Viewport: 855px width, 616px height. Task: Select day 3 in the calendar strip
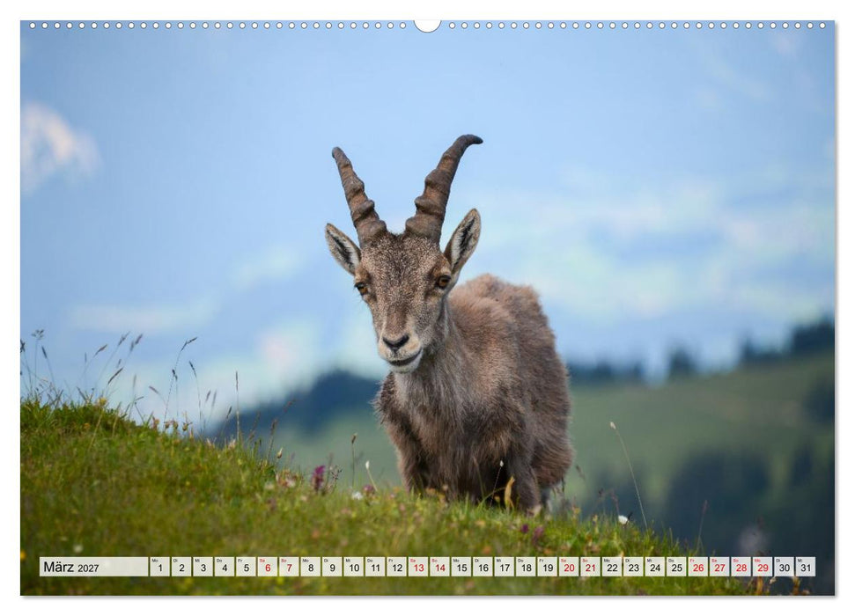(203, 567)
